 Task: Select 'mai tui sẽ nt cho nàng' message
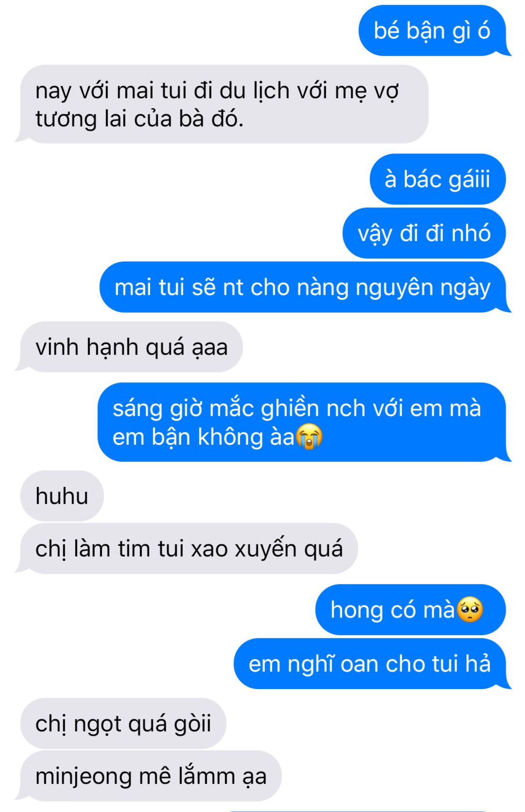pos(305,287)
